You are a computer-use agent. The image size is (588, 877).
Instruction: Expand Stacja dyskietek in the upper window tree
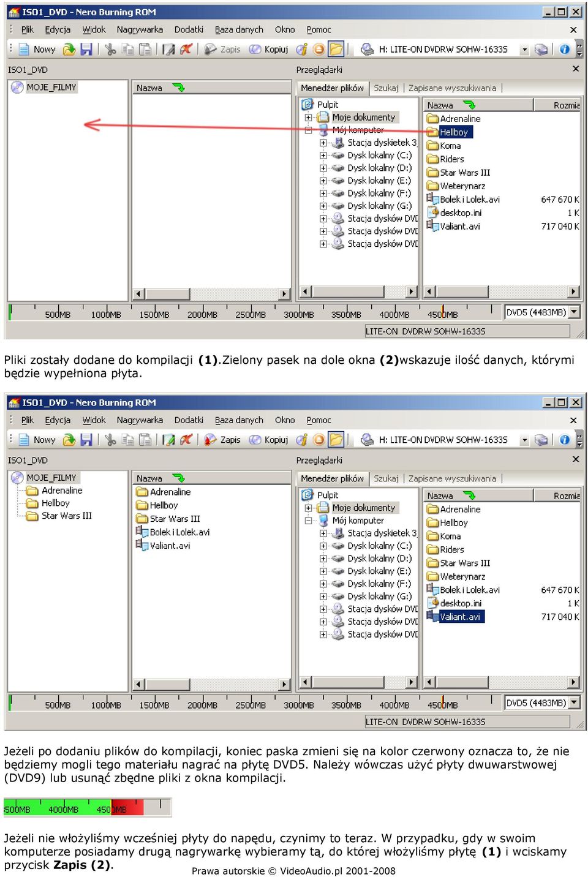[x=323, y=143]
